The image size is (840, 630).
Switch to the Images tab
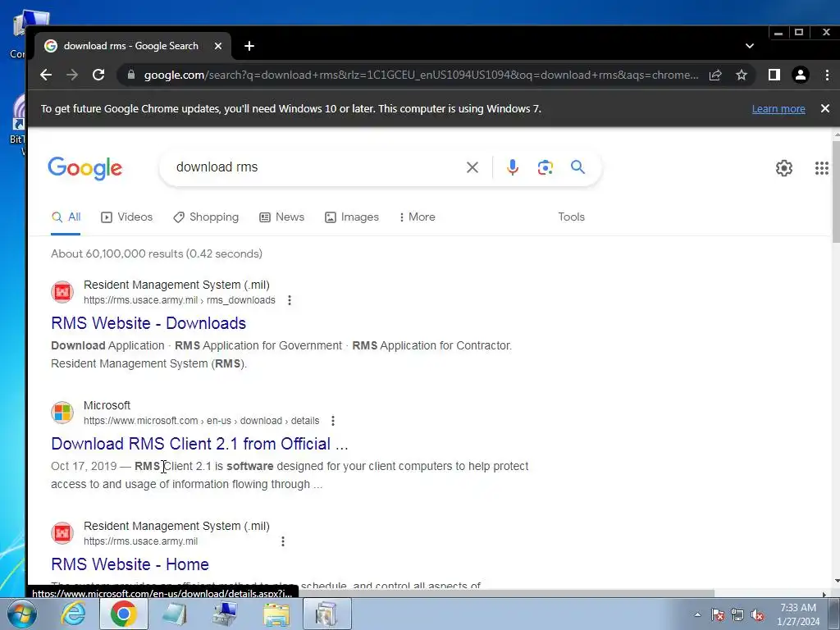tap(352, 217)
